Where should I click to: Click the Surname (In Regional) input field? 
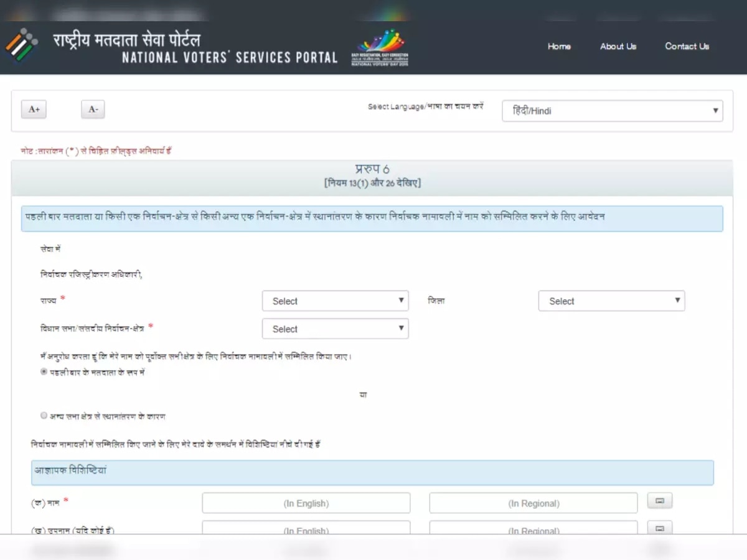[x=533, y=529]
